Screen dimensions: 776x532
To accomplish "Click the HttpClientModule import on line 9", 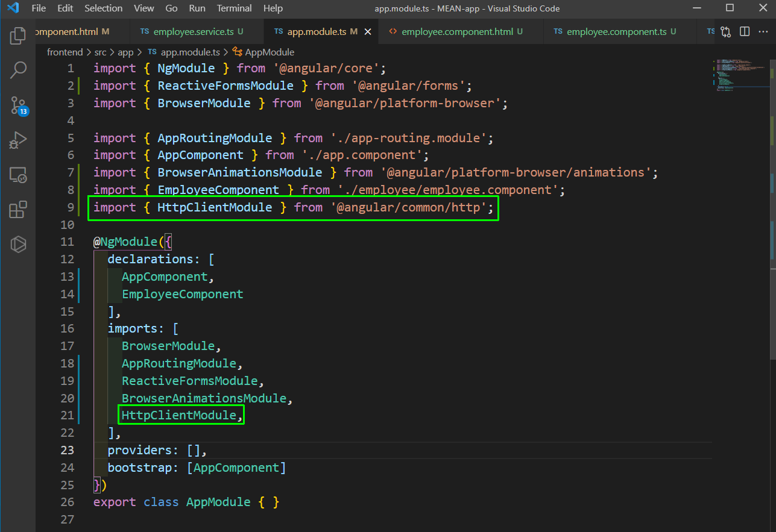I will [x=215, y=207].
